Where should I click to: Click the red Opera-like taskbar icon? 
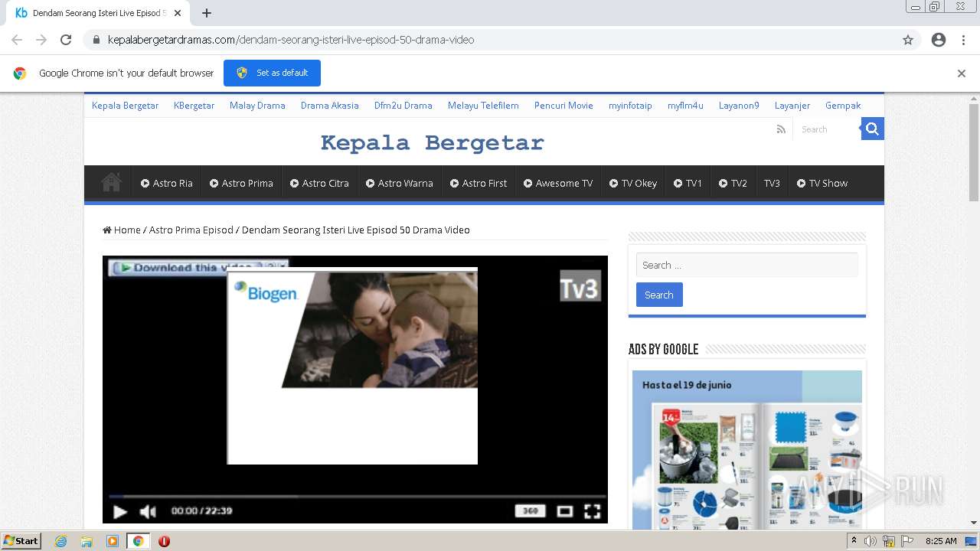click(164, 541)
